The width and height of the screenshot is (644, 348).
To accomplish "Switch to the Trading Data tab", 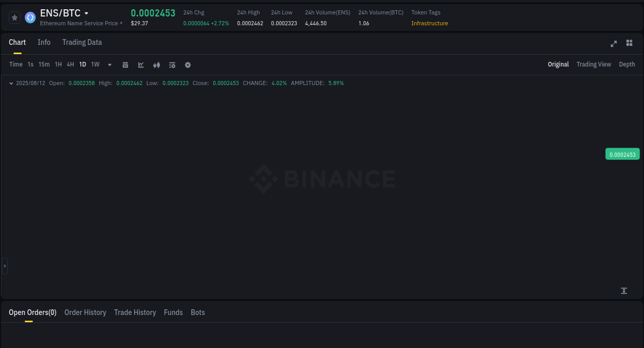I will (x=82, y=42).
